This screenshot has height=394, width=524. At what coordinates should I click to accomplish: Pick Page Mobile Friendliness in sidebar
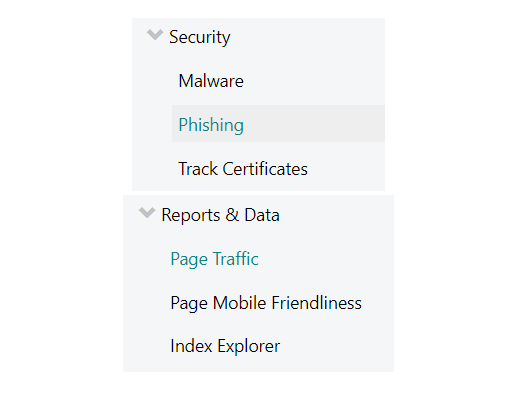[266, 303]
